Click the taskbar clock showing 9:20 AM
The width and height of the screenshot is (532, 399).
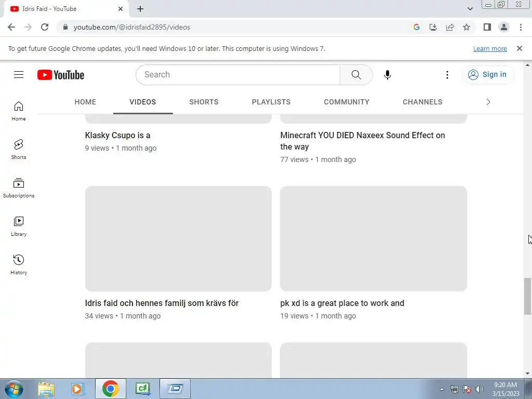[506, 389]
